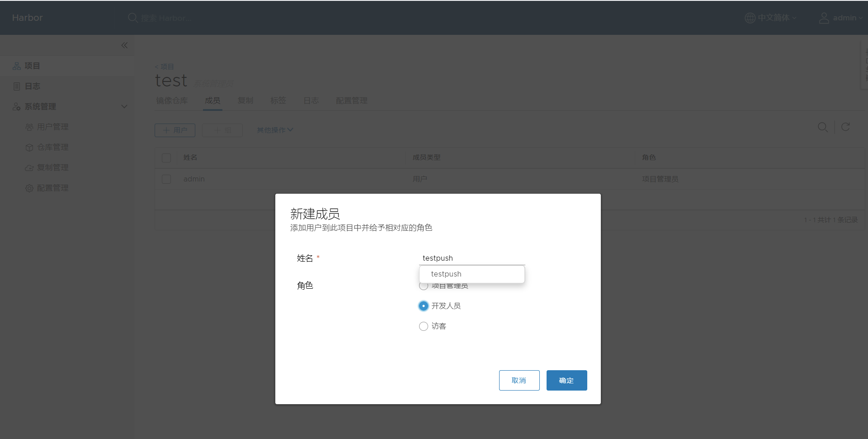Open the 配置管理 project tab

(x=351, y=100)
